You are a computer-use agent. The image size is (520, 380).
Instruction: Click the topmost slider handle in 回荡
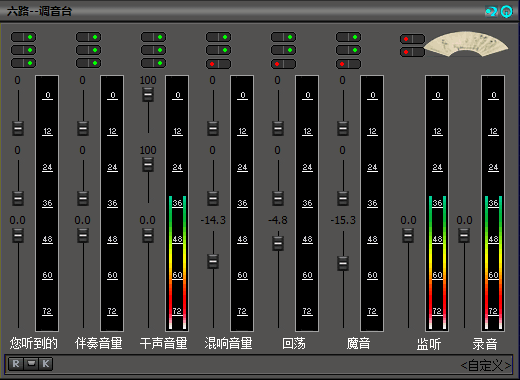coord(278,128)
